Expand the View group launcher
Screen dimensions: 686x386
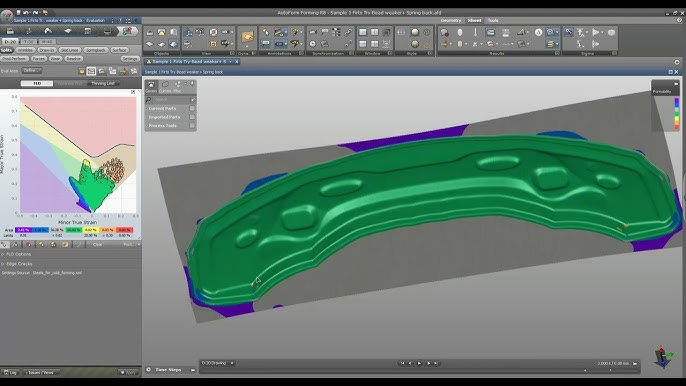pos(232,53)
